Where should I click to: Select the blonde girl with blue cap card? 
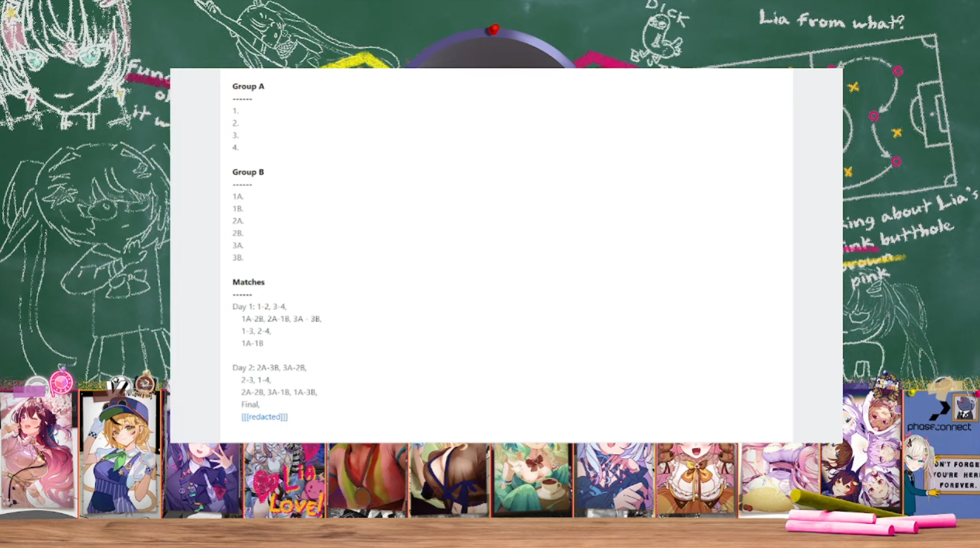pyautogui.click(x=120, y=454)
